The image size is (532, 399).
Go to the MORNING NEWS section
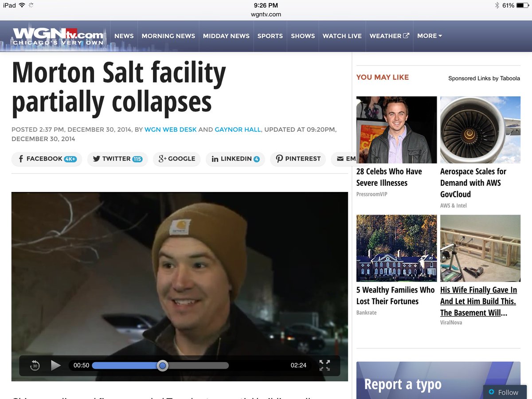tap(168, 36)
